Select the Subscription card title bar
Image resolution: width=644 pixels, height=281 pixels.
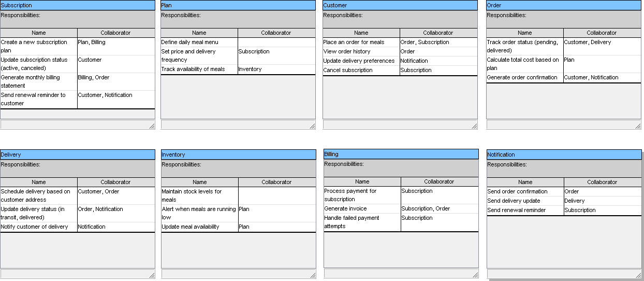(x=78, y=5)
